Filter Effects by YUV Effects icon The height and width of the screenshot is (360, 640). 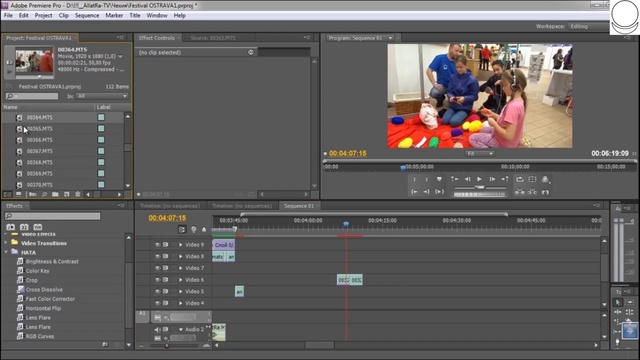38,227
